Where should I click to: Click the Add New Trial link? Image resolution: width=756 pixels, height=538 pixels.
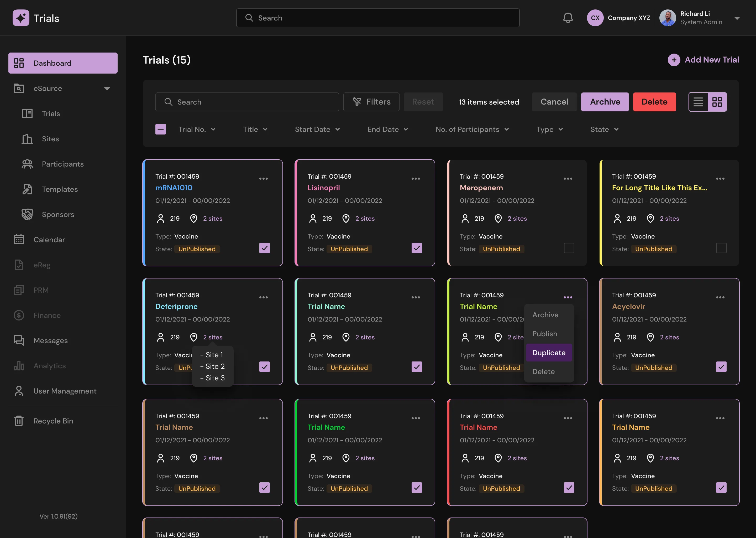pos(712,60)
